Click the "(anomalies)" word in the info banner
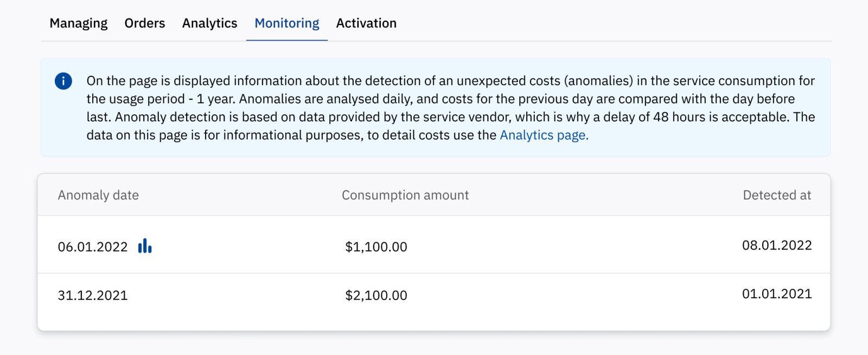The width and height of the screenshot is (868, 355). coord(598,81)
